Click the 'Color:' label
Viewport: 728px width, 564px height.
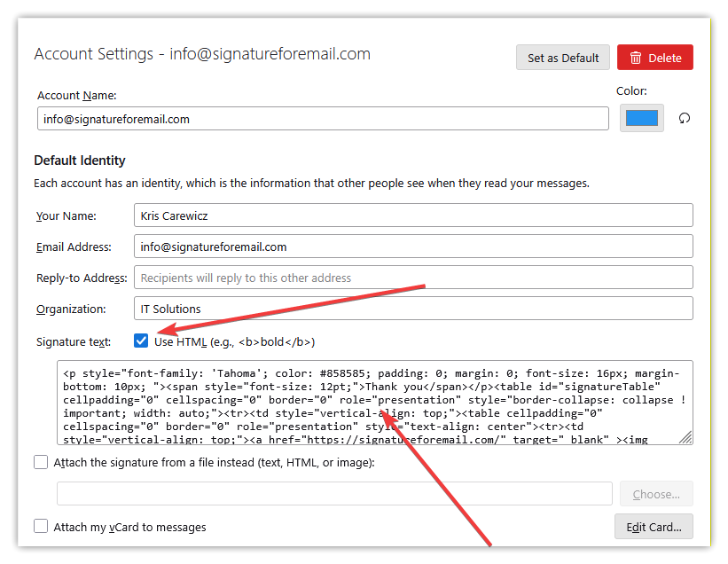631,90
